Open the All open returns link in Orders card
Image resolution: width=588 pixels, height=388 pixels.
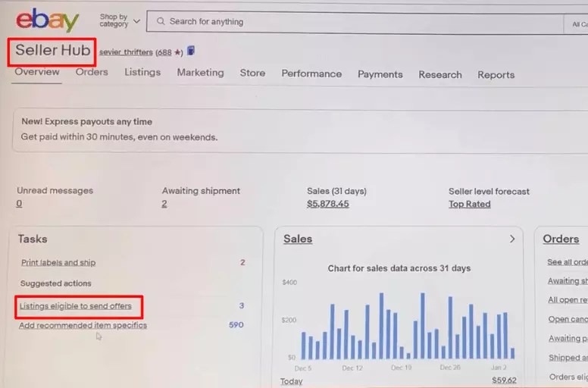568,300
